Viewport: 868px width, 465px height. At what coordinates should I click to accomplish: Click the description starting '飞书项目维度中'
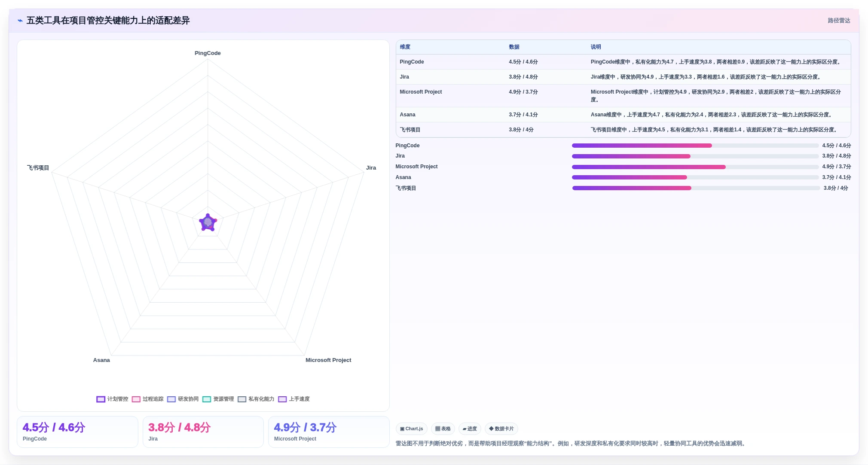point(715,130)
